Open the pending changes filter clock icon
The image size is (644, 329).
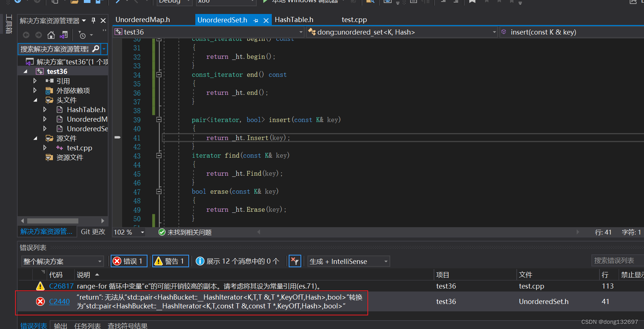pos(83,35)
